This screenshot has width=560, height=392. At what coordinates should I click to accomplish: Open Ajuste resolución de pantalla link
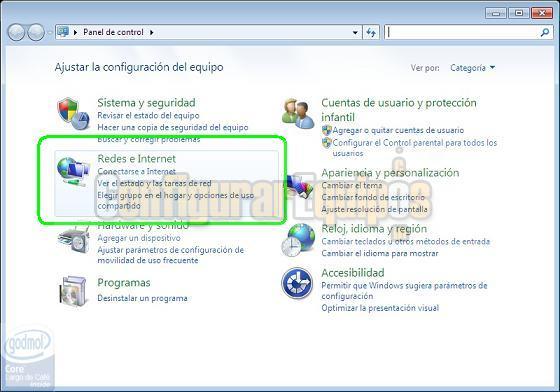click(x=374, y=209)
